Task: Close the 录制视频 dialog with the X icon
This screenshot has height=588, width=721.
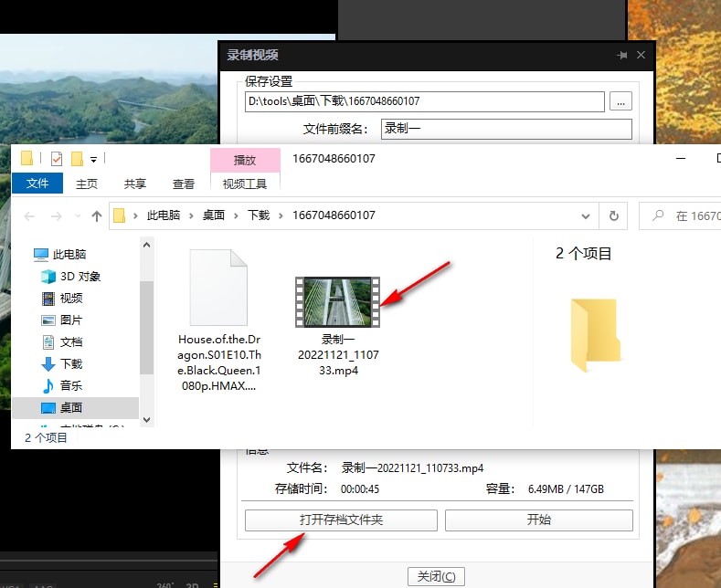Action: click(641, 55)
